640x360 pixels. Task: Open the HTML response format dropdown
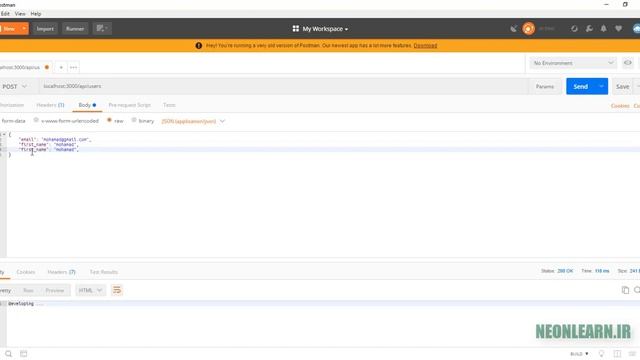pyautogui.click(x=90, y=290)
